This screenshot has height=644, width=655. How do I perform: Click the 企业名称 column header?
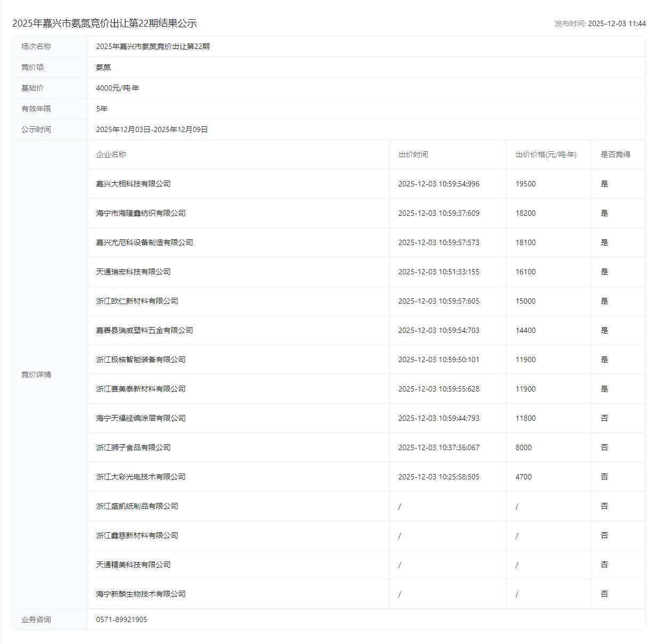(x=111, y=154)
